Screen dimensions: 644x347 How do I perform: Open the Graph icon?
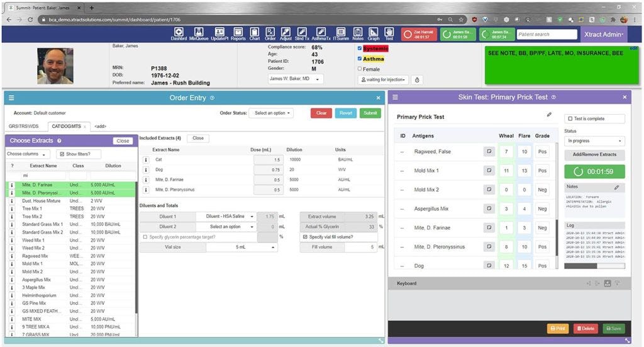click(x=374, y=34)
